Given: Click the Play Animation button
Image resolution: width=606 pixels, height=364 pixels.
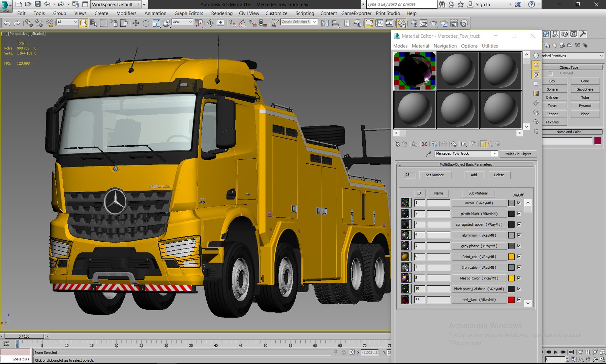Looking at the screenshot, I should point(556,352).
